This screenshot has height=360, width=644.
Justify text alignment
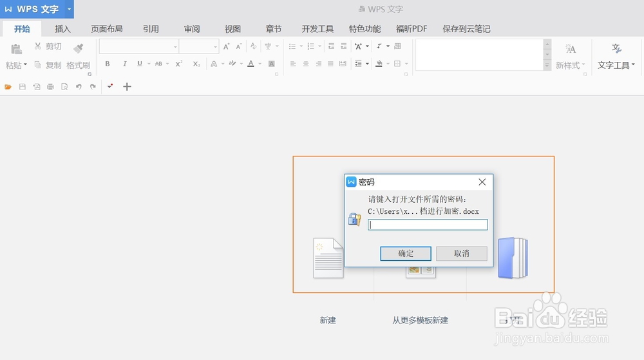pos(330,64)
